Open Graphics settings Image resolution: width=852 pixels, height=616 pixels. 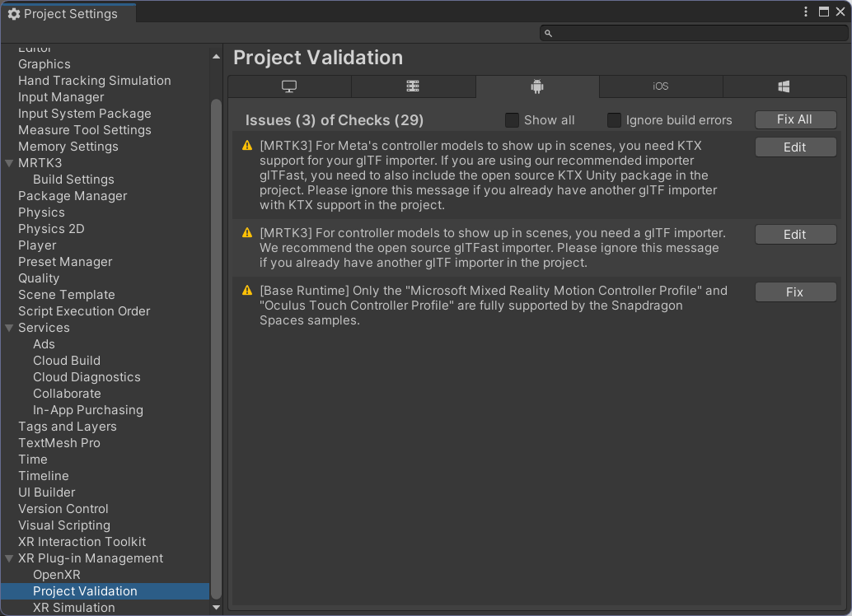[x=44, y=64]
